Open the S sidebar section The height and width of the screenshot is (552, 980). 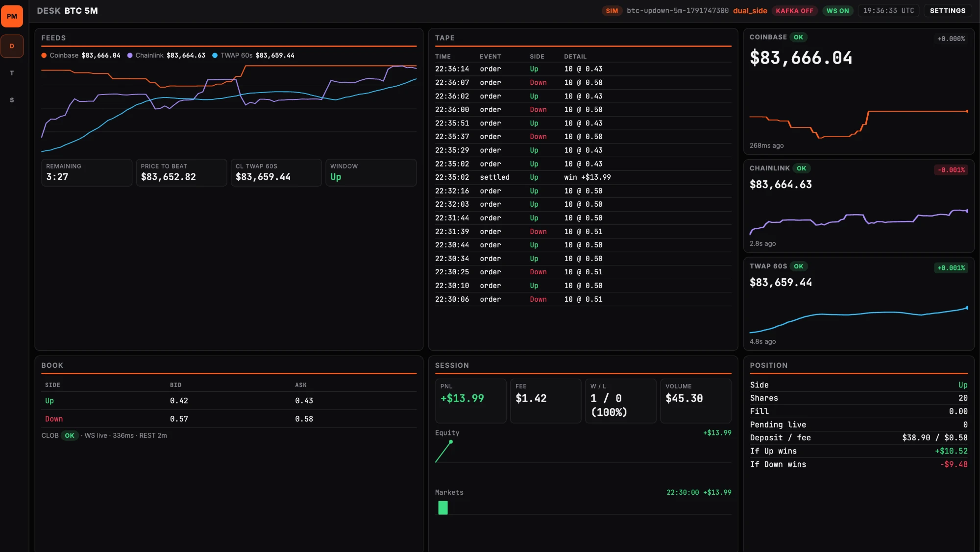pos(12,100)
